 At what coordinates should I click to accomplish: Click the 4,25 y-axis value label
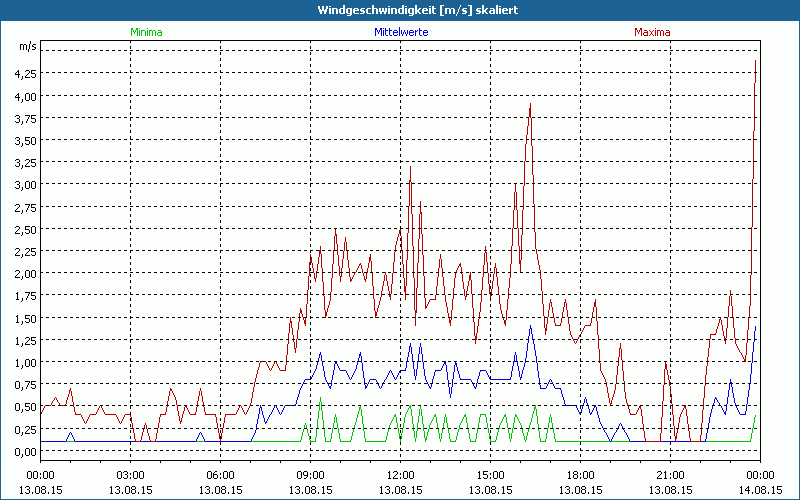(x=25, y=74)
